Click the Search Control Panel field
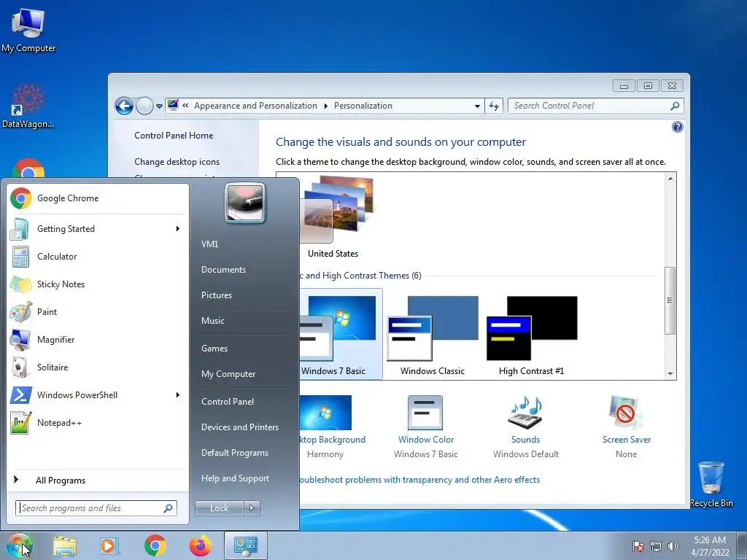This screenshot has width=747, height=560. click(x=596, y=106)
